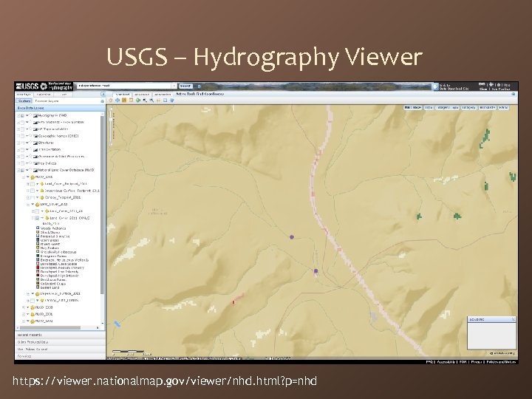Click the search text input field
The width and height of the screenshot is (532, 399).
click(124, 86)
